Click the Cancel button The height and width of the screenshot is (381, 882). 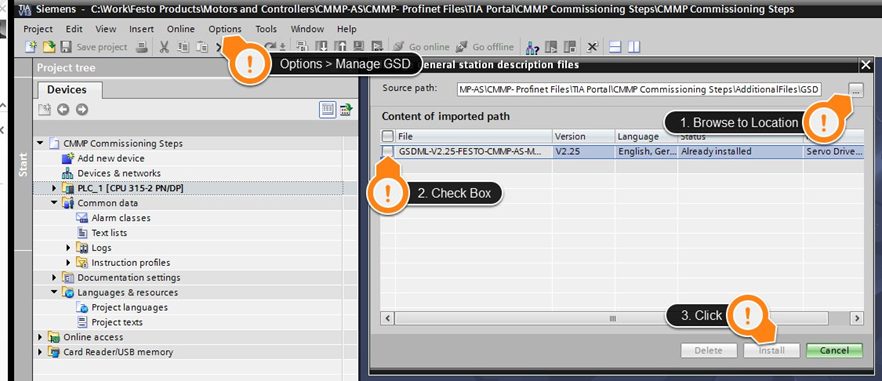(834, 350)
